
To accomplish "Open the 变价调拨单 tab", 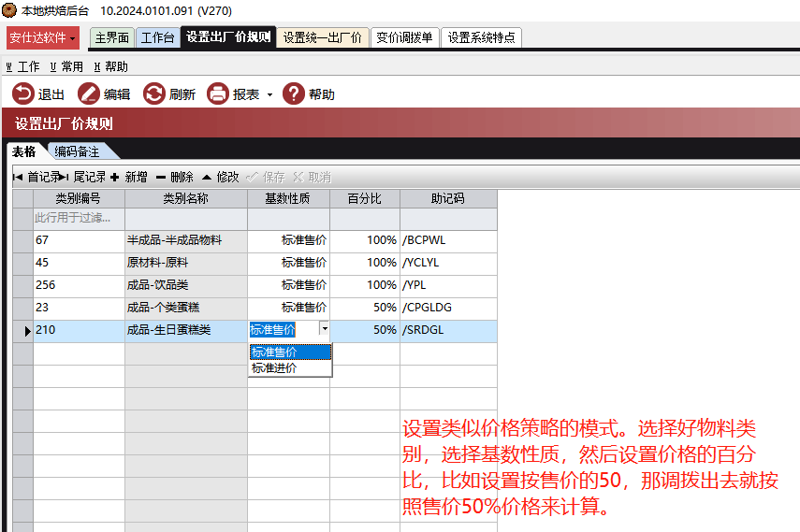I will point(404,37).
